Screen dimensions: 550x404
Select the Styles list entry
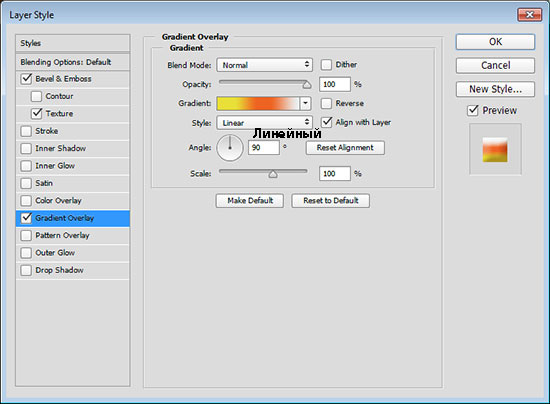pos(73,43)
